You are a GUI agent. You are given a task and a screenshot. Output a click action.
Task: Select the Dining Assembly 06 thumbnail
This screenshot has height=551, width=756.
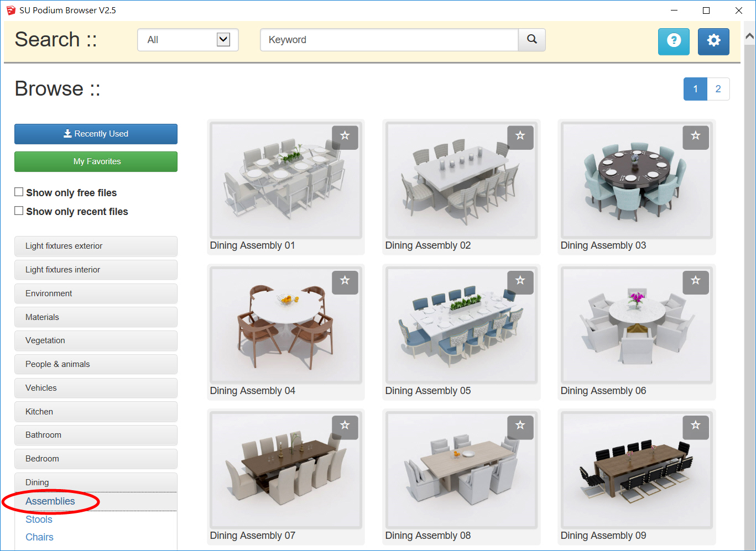coord(637,326)
